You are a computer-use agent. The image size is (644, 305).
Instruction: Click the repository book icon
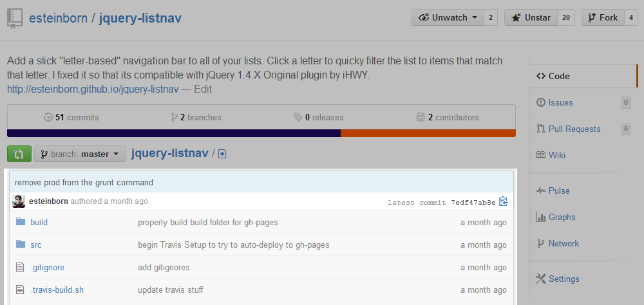pos(15,18)
